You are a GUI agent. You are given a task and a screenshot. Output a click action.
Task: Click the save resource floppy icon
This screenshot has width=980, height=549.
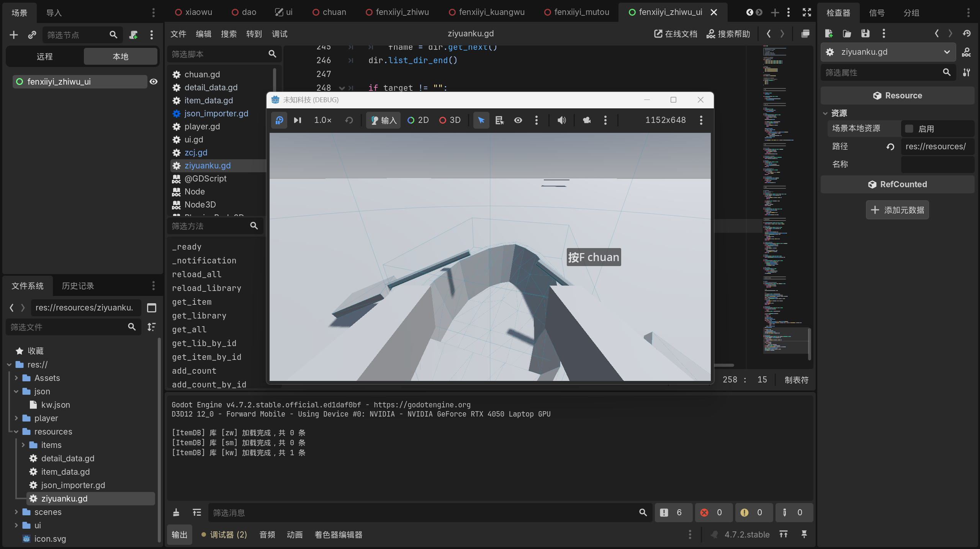pos(865,34)
